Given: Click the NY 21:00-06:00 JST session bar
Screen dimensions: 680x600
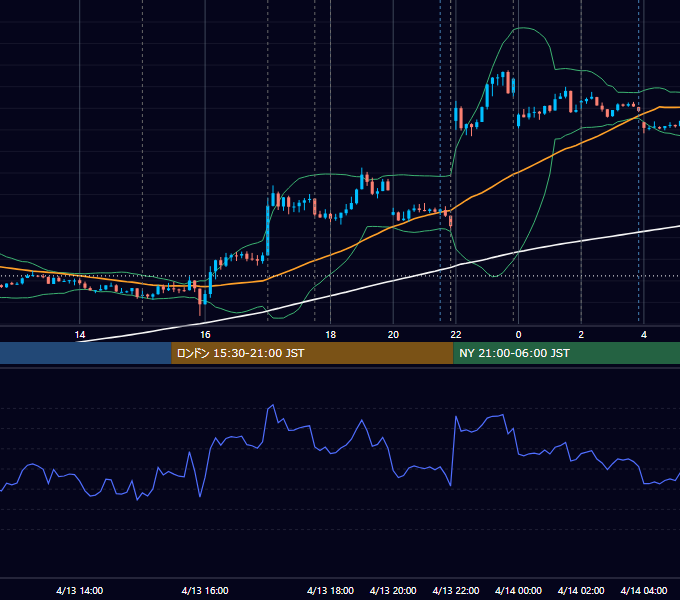Looking at the screenshot, I should [566, 353].
